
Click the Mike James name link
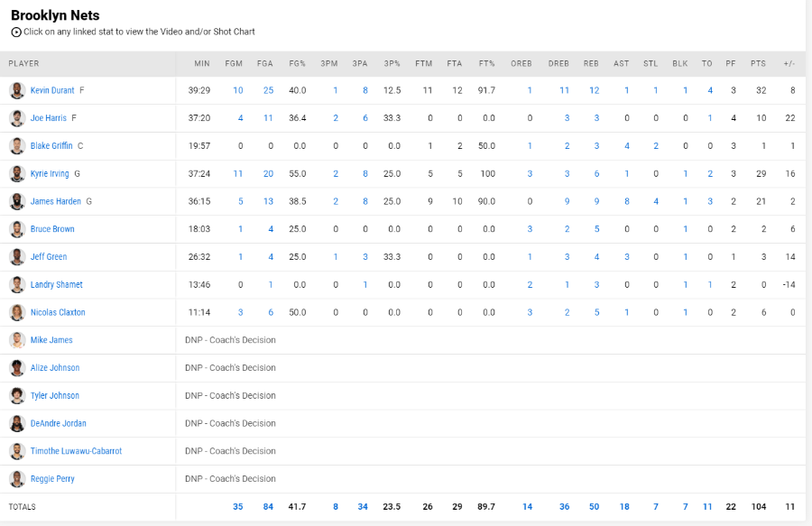pyautogui.click(x=51, y=340)
